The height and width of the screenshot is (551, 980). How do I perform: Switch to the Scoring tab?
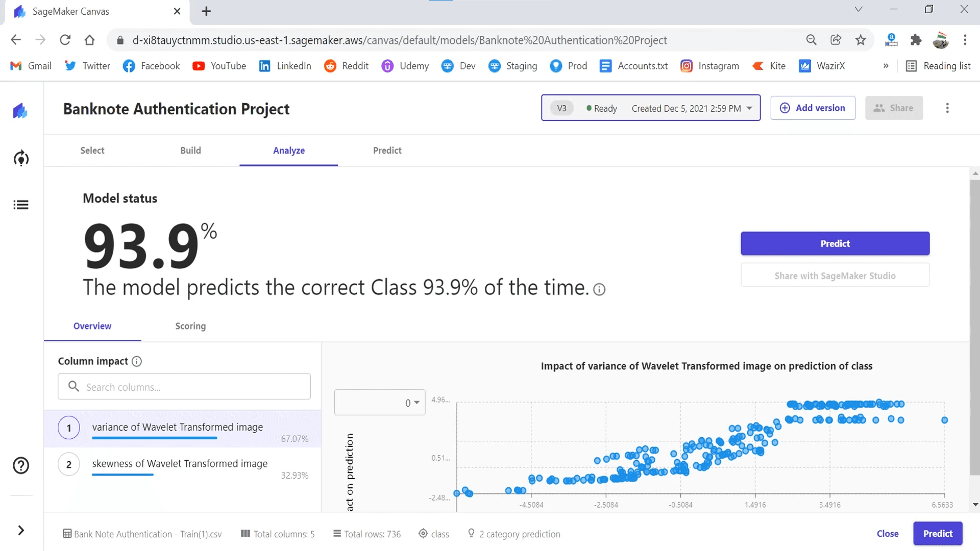[x=190, y=326]
